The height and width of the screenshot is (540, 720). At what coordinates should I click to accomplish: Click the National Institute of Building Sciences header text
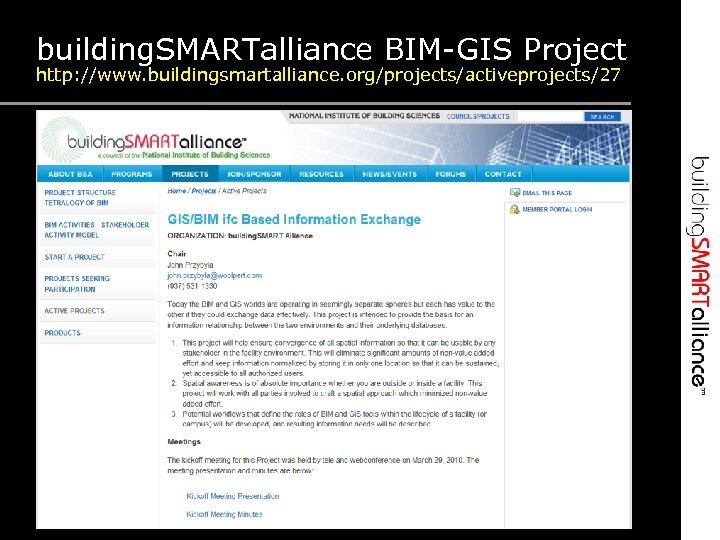(x=365, y=116)
